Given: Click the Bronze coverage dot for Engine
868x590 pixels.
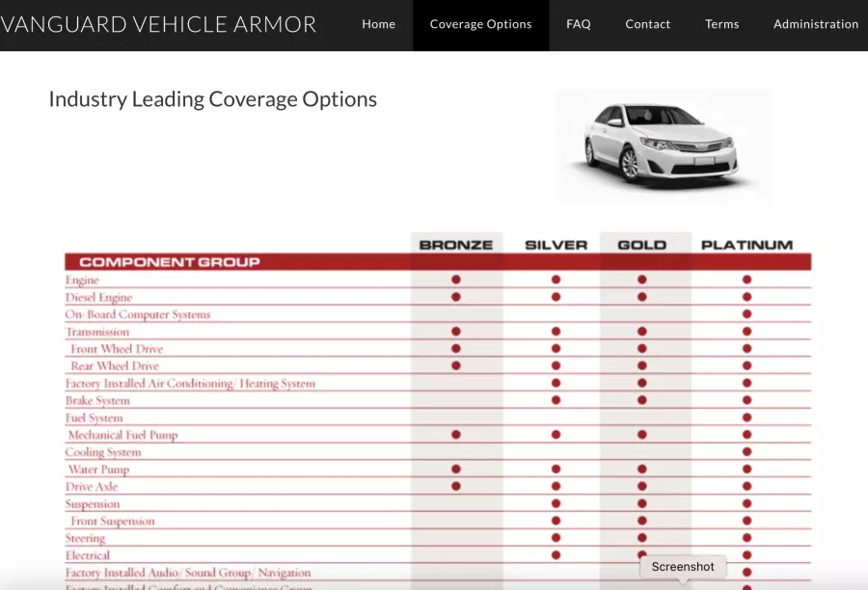Looking at the screenshot, I should (x=456, y=280).
